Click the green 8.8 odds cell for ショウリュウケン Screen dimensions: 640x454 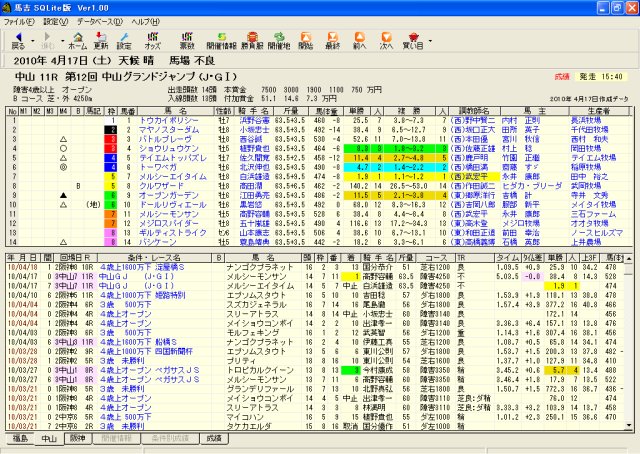tap(357, 149)
